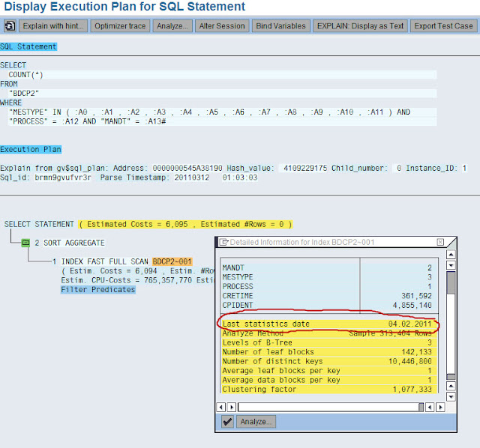Click the SQL Statement header label
Screen dimensions: 480x448
tap(28, 46)
